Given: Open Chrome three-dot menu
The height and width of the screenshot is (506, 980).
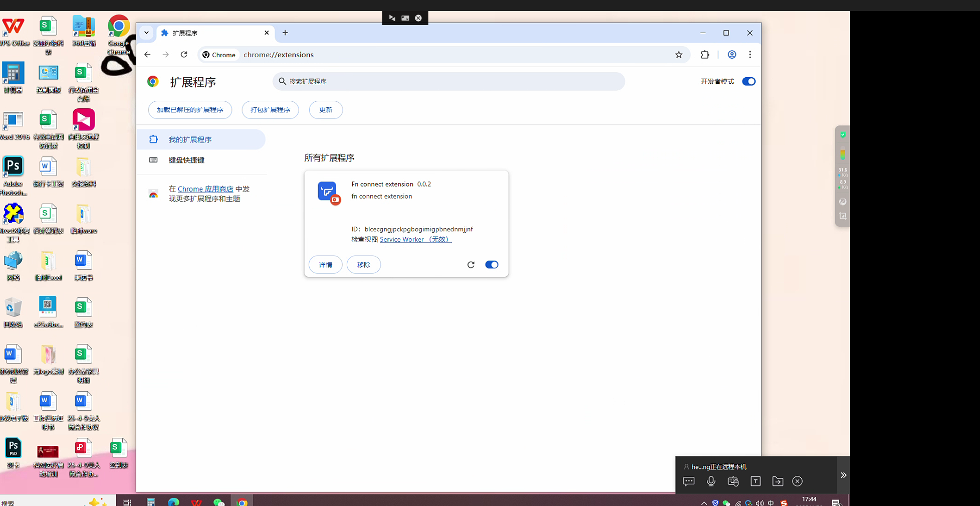Looking at the screenshot, I should click(x=750, y=55).
